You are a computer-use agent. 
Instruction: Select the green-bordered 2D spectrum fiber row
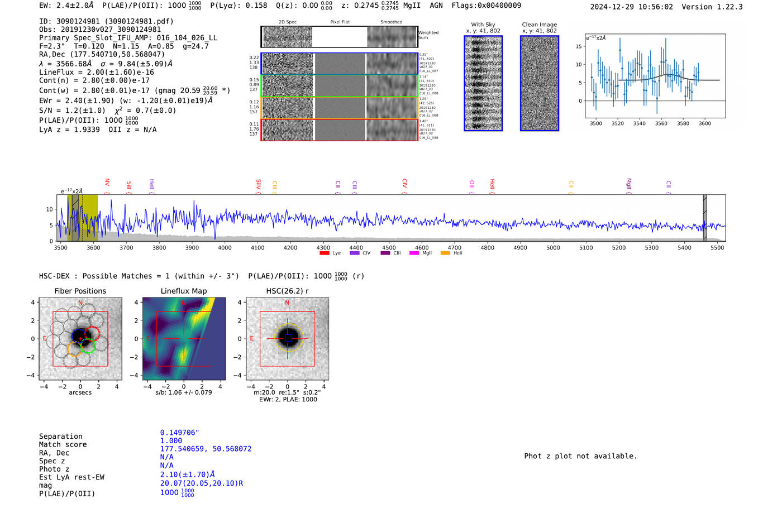coord(339,86)
